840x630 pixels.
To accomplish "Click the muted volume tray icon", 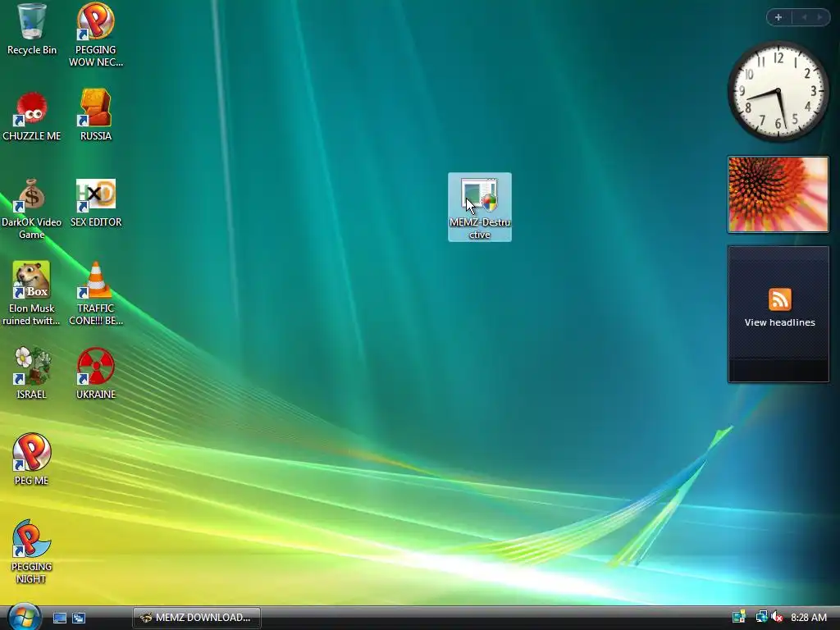I will [776, 617].
